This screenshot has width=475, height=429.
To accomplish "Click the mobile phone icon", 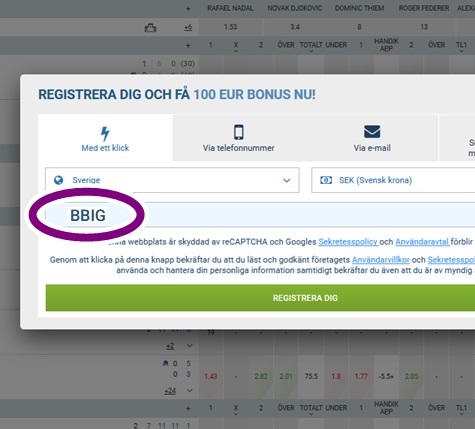I will tap(239, 132).
